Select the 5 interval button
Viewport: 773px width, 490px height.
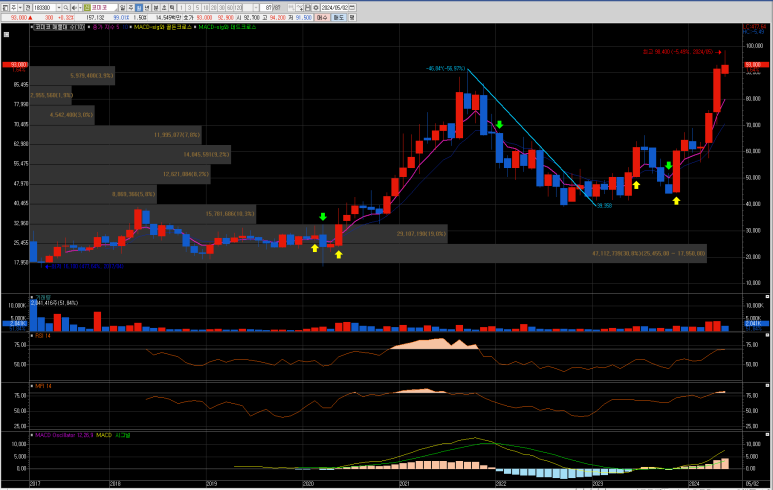(x=197, y=8)
